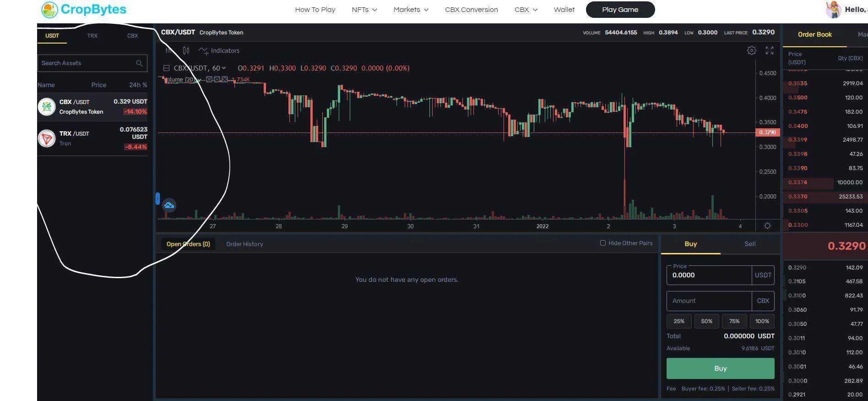
Task: Open time axis settings gear
Action: coord(768,226)
